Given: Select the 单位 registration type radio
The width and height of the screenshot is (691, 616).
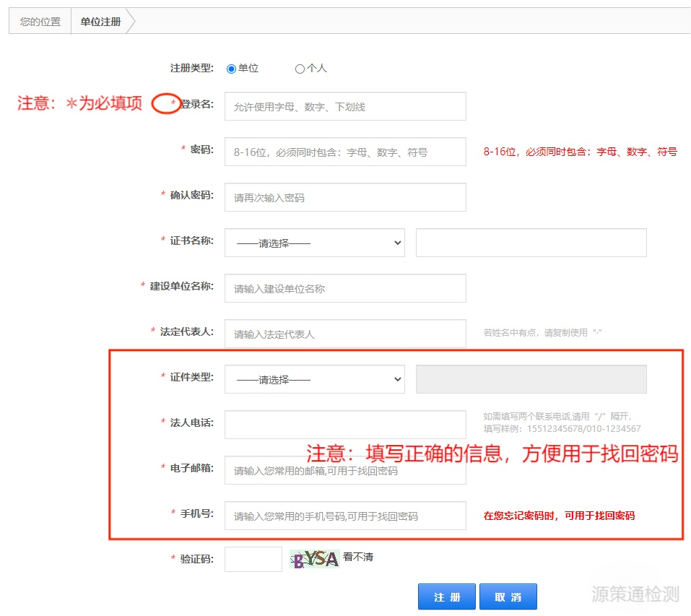Looking at the screenshot, I should [231, 69].
